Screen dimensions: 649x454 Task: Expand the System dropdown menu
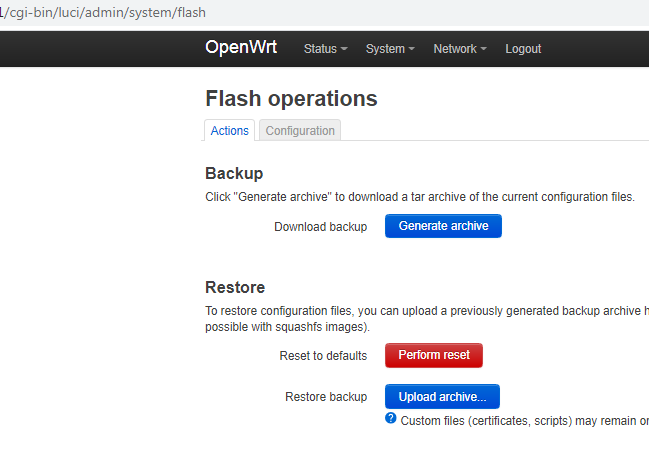[x=390, y=49]
